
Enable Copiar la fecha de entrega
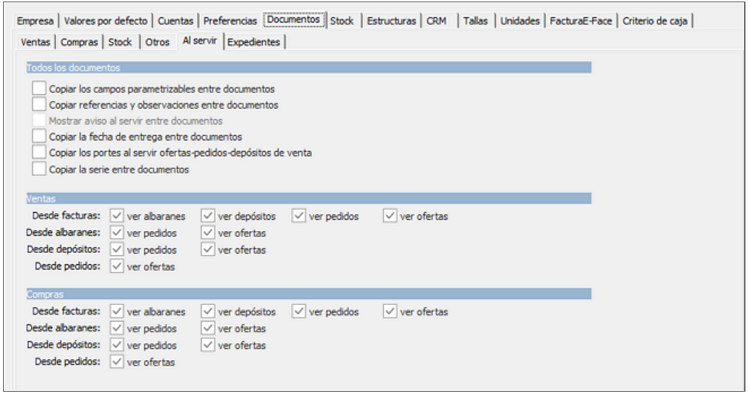pos(39,136)
